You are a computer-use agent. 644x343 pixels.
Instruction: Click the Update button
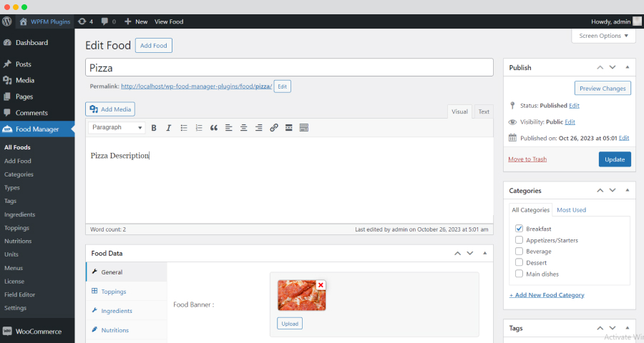click(615, 159)
